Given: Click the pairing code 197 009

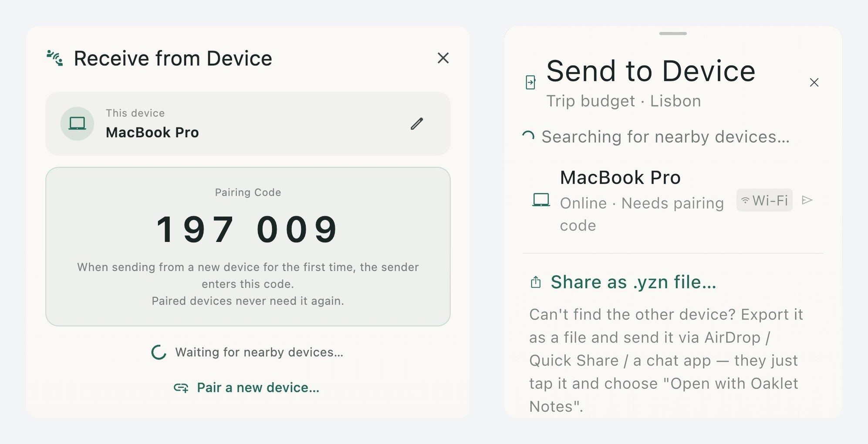Looking at the screenshot, I should pos(247,229).
